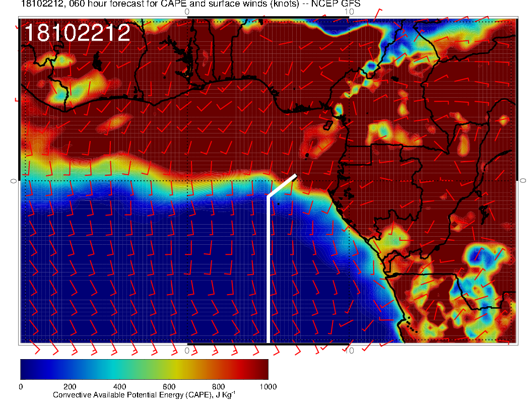The image size is (532, 411).
Task: Click the leftmost 0 label below the map
Action: 187,350
